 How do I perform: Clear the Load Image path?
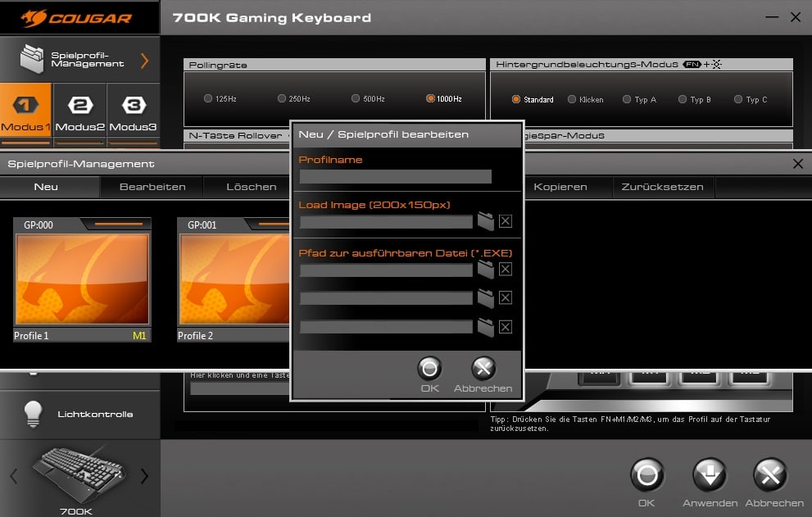tap(506, 221)
